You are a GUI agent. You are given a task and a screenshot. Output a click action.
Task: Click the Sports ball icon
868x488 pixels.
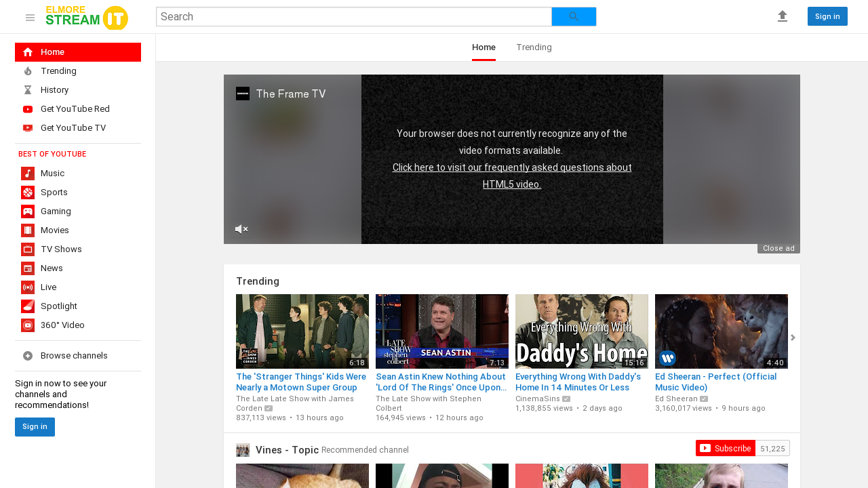(x=28, y=192)
